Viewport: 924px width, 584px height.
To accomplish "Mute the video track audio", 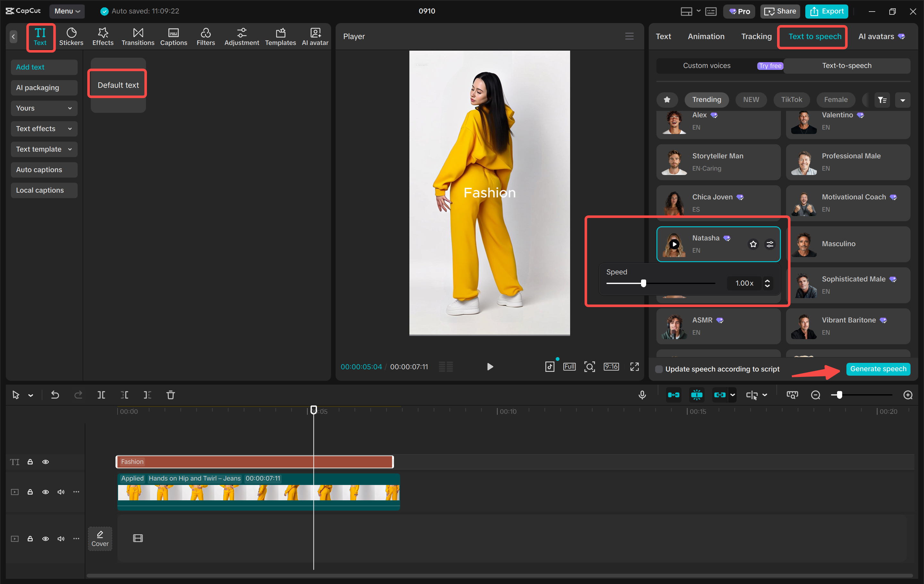I will [61, 492].
